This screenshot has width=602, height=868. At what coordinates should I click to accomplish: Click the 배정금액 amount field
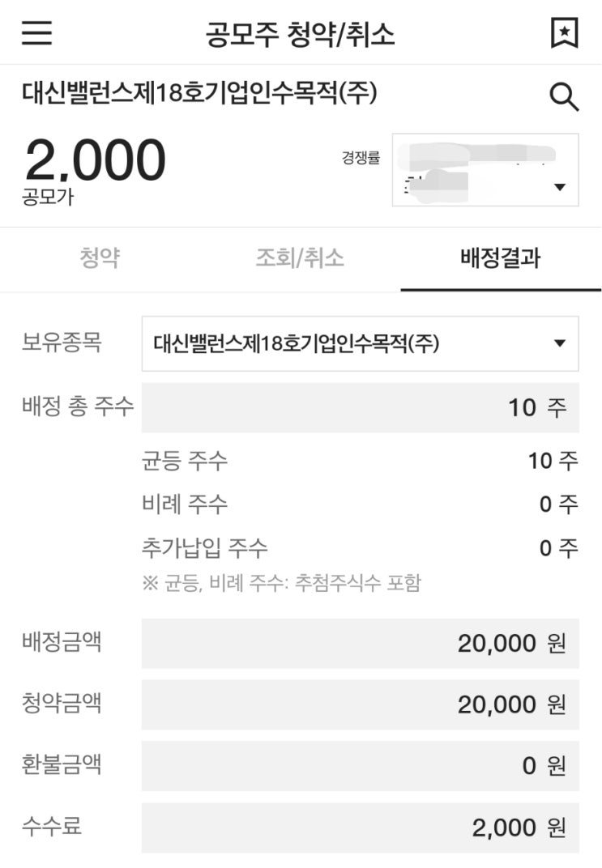(360, 644)
